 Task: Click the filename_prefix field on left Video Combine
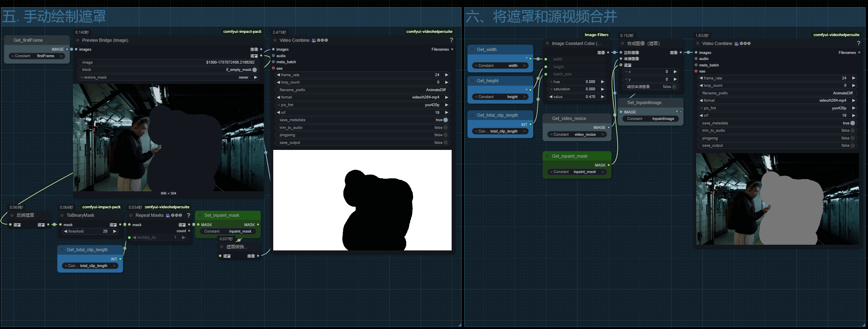point(363,90)
